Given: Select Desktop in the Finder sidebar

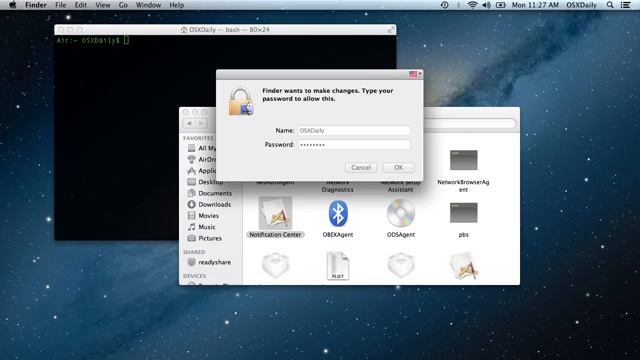Looking at the screenshot, I should (x=205, y=182).
